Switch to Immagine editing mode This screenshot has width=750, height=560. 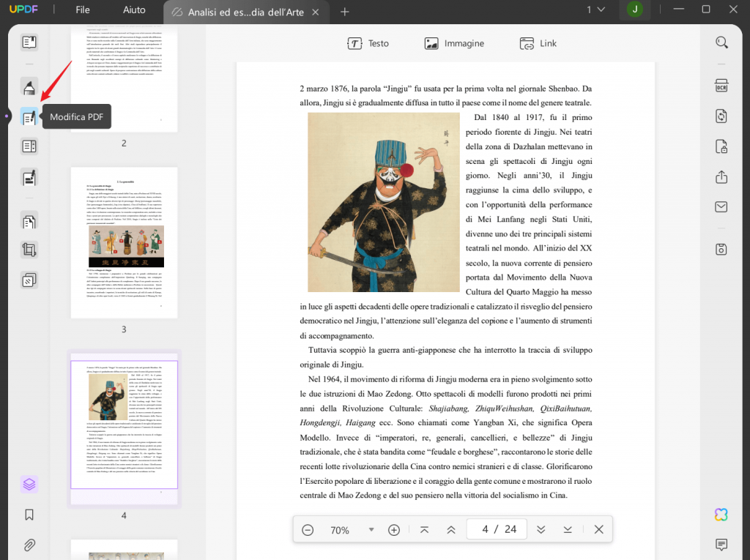(x=454, y=43)
